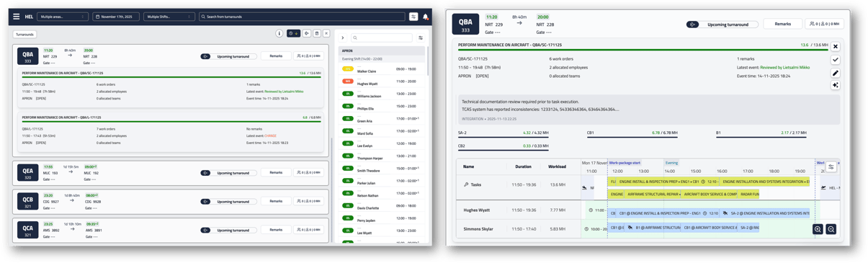Image resolution: width=868 pixels, height=263 pixels.
Task: Open the QCB 321 aircraft badge
Action: coord(27,202)
